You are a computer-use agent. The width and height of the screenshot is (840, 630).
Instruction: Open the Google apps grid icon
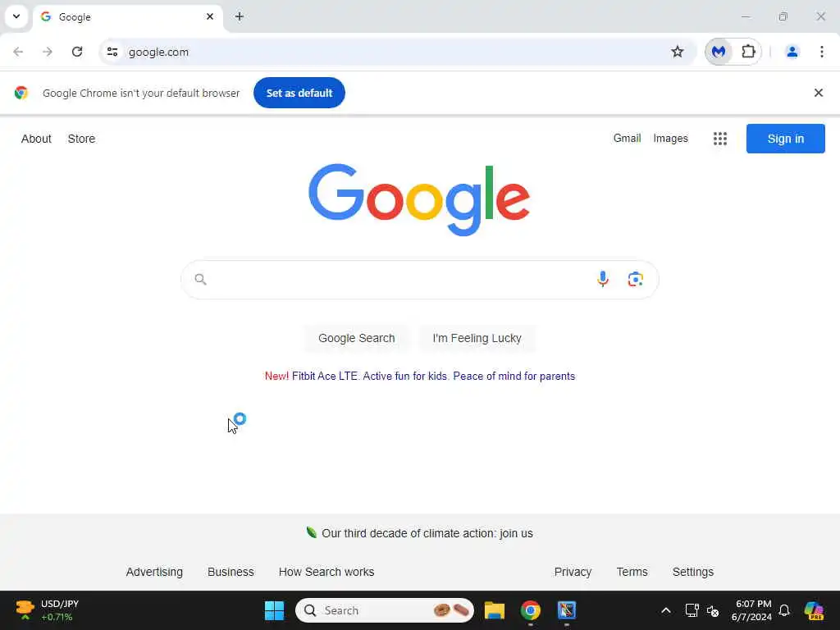pos(720,139)
